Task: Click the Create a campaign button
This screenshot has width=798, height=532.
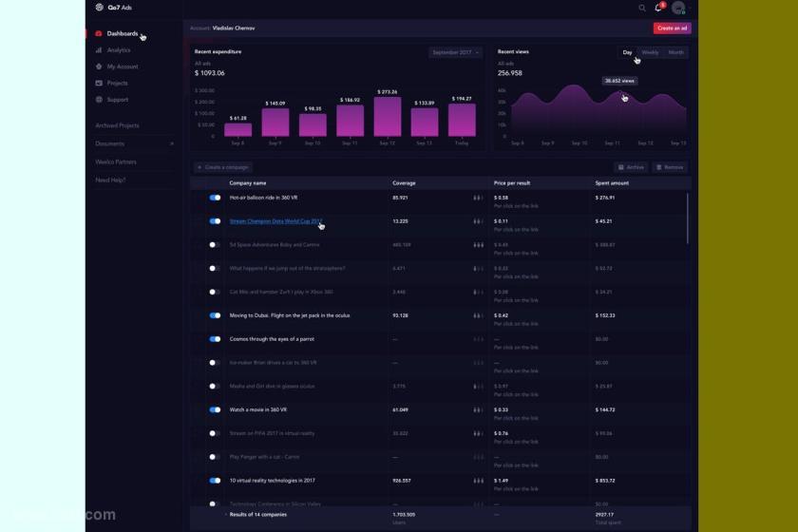Action: click(x=223, y=167)
